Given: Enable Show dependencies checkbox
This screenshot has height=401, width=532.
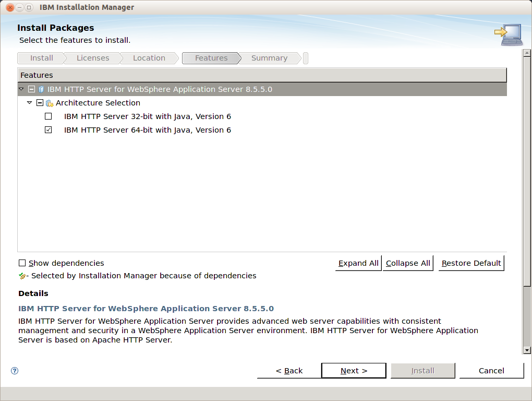Looking at the screenshot, I should click(x=22, y=263).
